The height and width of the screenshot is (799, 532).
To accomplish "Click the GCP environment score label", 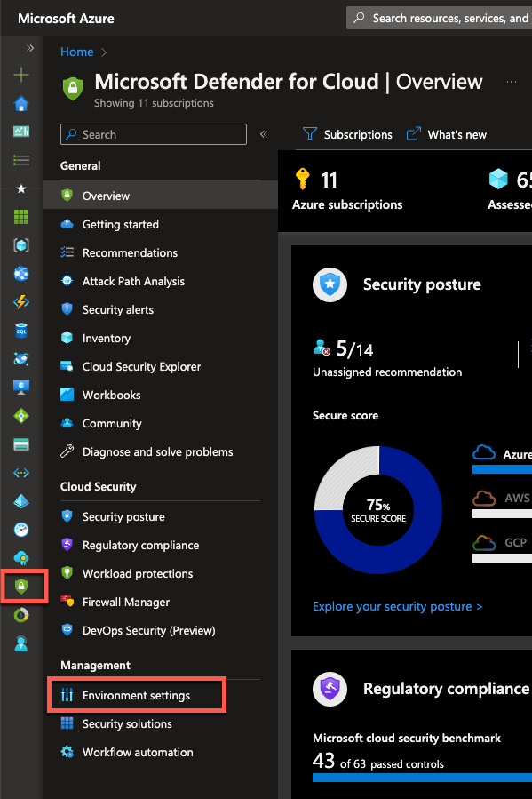I will coord(516,543).
